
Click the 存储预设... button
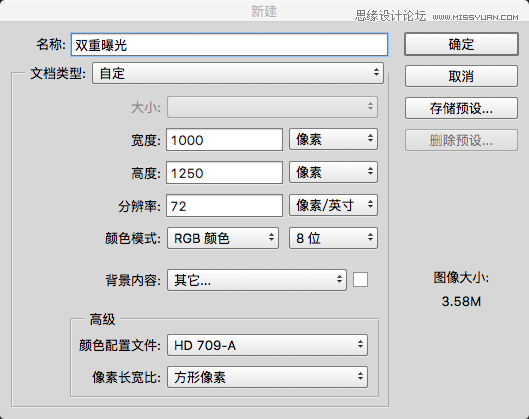(x=461, y=108)
